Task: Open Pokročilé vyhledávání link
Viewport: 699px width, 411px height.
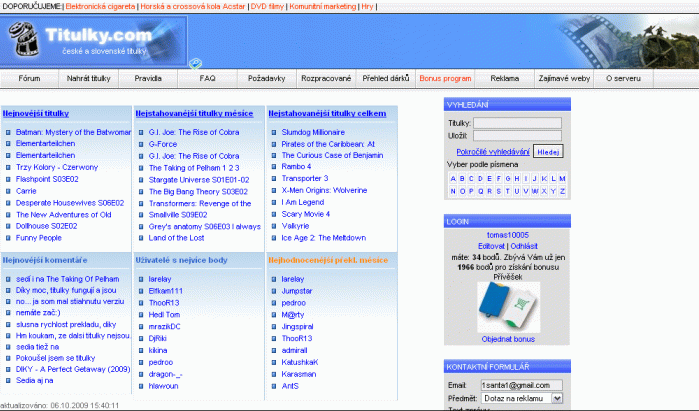Action: pos(493,152)
